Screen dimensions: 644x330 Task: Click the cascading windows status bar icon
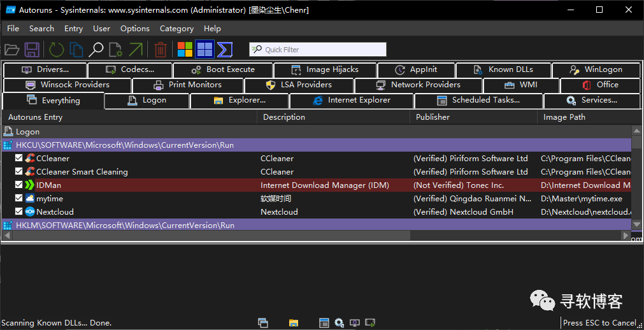pyautogui.click(x=263, y=322)
